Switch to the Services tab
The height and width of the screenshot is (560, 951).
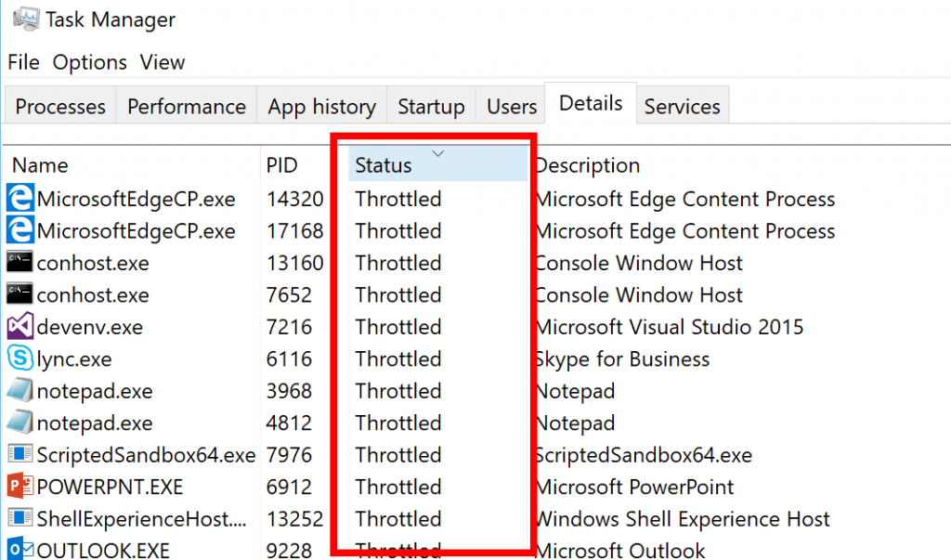coord(683,106)
